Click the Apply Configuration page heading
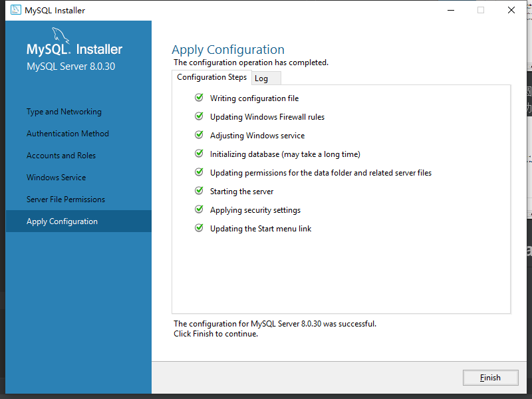This screenshot has height=399, width=532. click(228, 50)
